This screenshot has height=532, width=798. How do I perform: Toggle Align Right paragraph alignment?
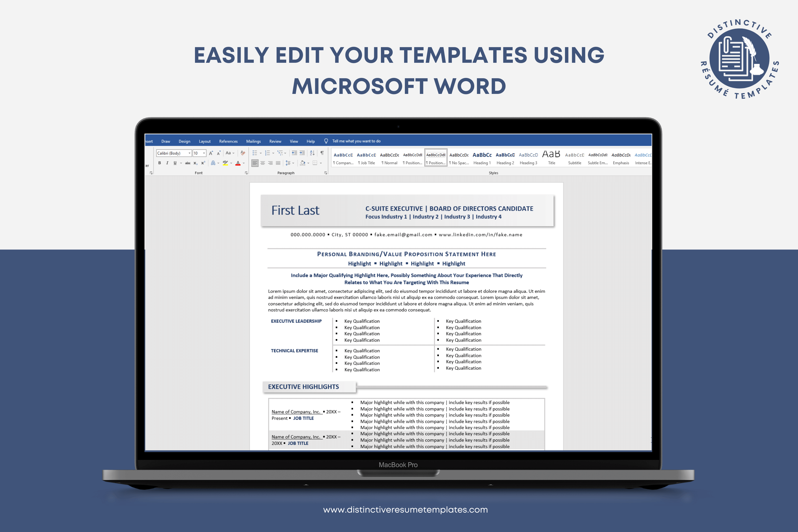[271, 163]
